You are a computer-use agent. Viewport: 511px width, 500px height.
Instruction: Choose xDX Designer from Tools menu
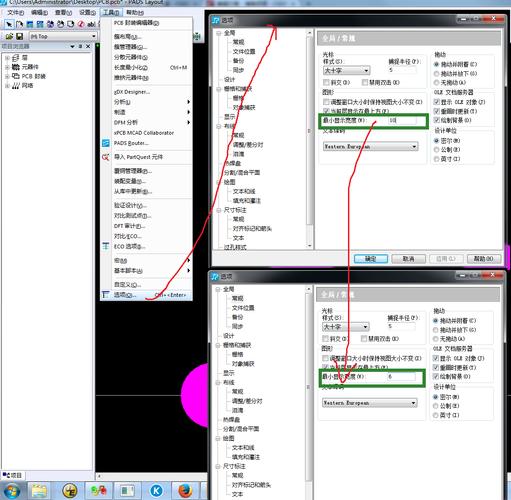132,92
